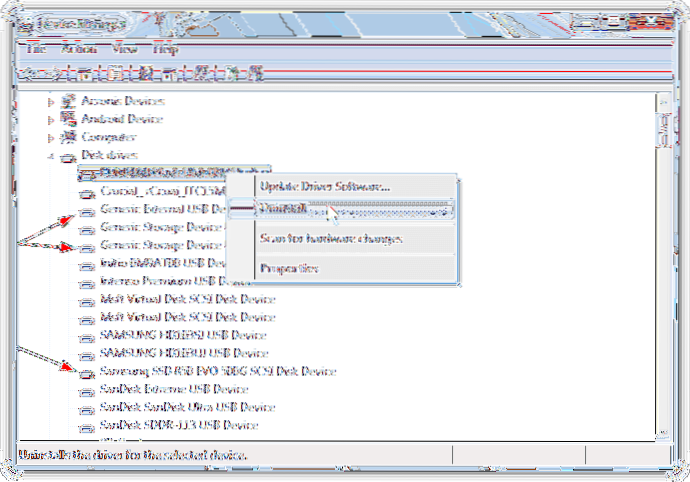Screen dimensions: 690x482
Task: Click the Android Device category icon
Action: click(68, 119)
